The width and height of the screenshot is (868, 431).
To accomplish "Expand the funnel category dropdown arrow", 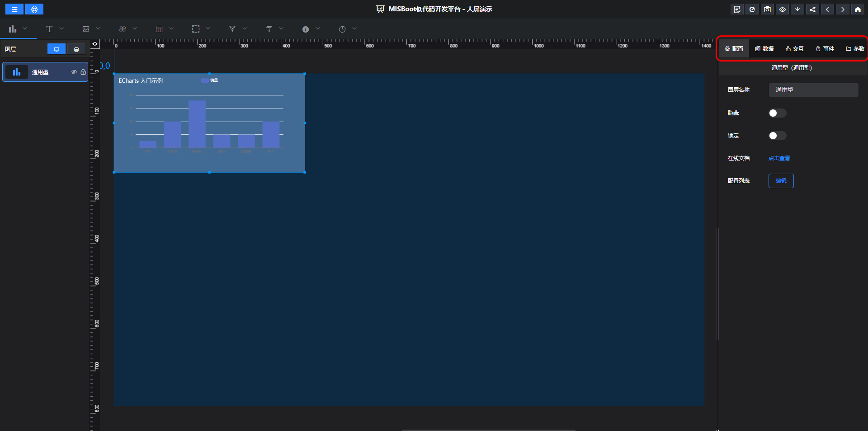I will click(x=245, y=28).
